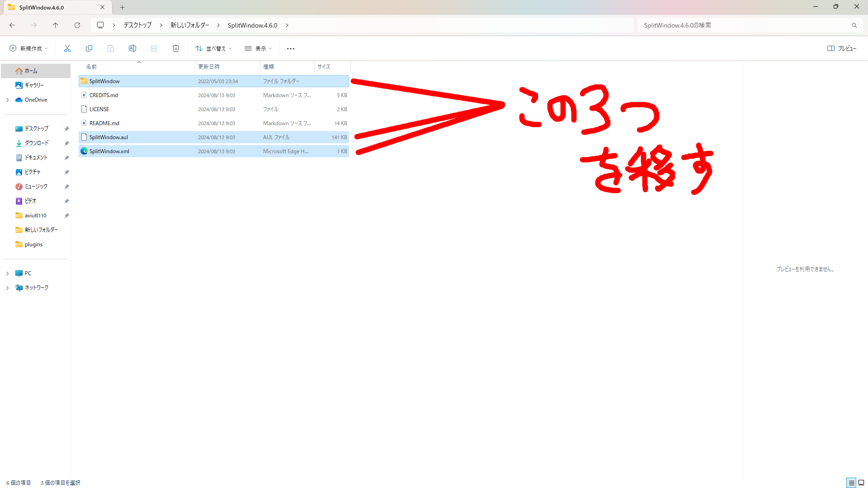Open the ダウンロード folder in the sidebar
This screenshot has width=868, height=488.
[x=36, y=143]
